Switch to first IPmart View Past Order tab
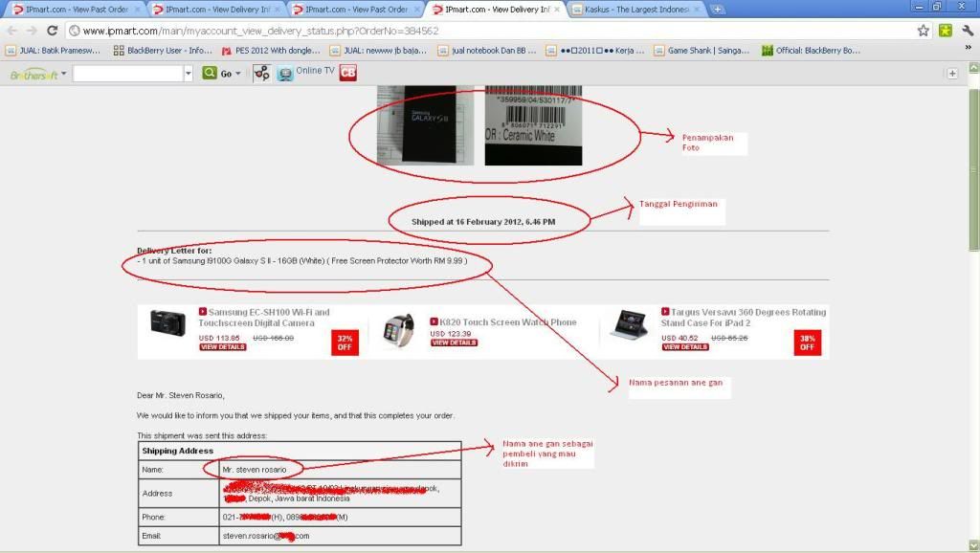 pos(77,10)
